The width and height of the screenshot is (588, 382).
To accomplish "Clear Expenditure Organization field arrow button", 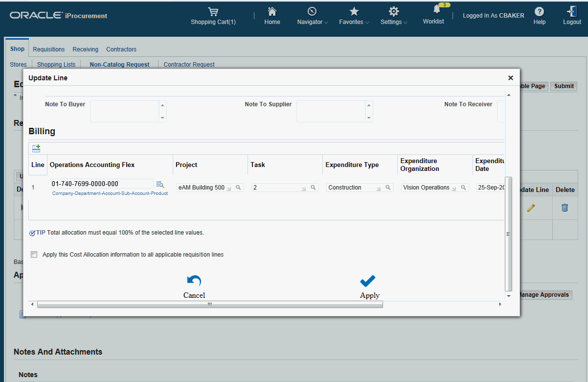I will tap(453, 188).
